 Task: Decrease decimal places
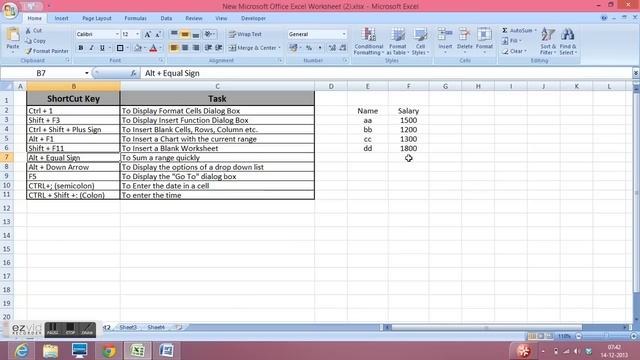343,48
